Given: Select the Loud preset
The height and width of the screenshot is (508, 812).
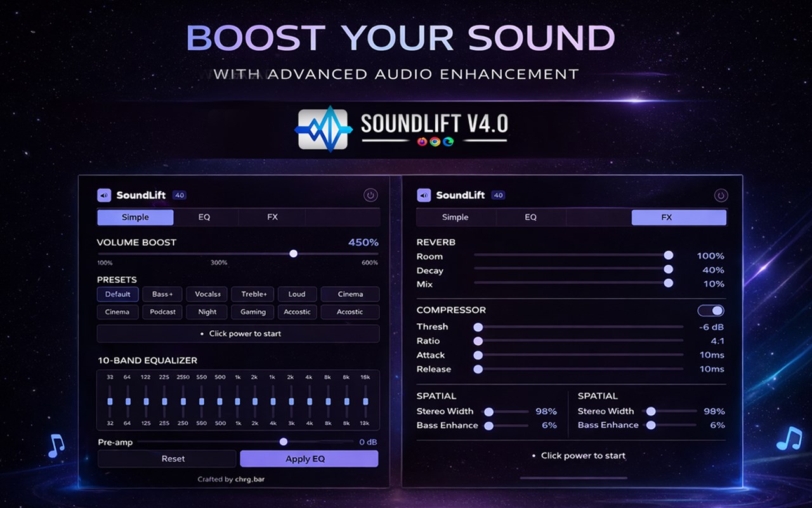Looking at the screenshot, I should [x=297, y=294].
